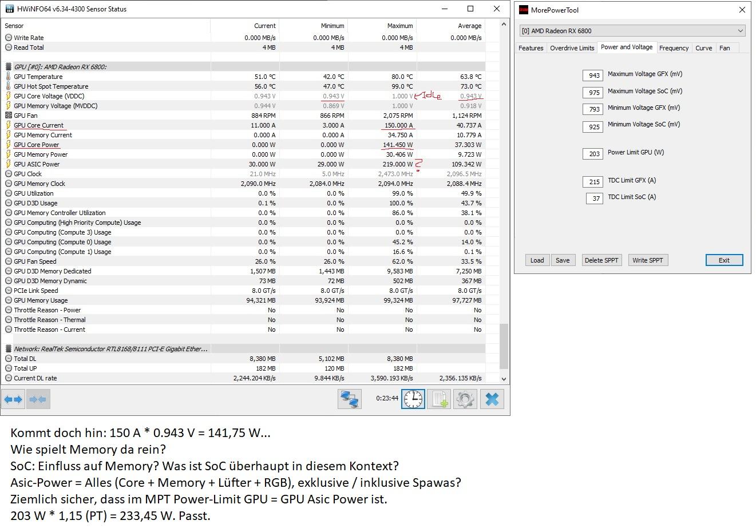Select the GPU Memory Clock row label
Viewport: 756px width, 532px height.
coord(39,184)
